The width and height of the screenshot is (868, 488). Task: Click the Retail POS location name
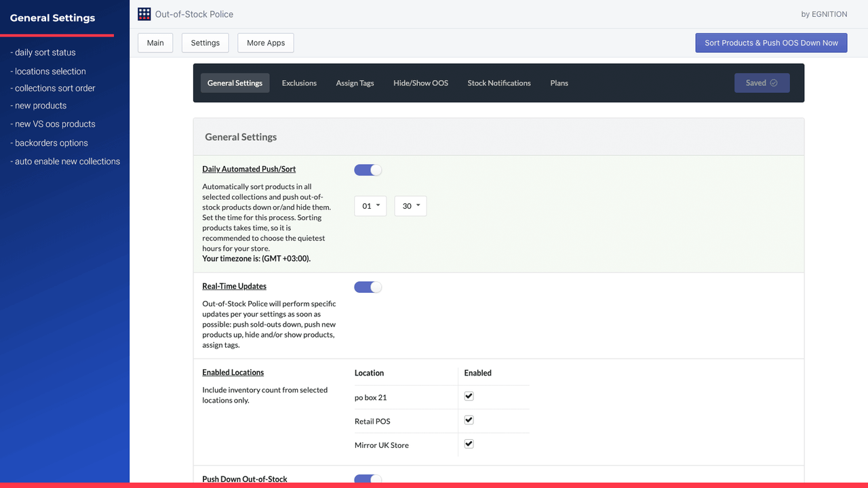pyautogui.click(x=372, y=421)
